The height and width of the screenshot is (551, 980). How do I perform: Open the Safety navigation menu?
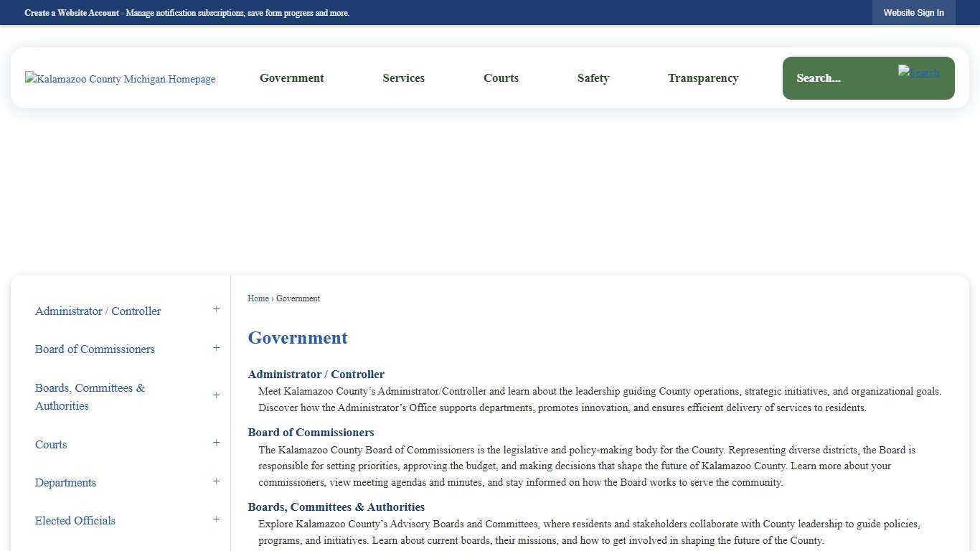(593, 77)
